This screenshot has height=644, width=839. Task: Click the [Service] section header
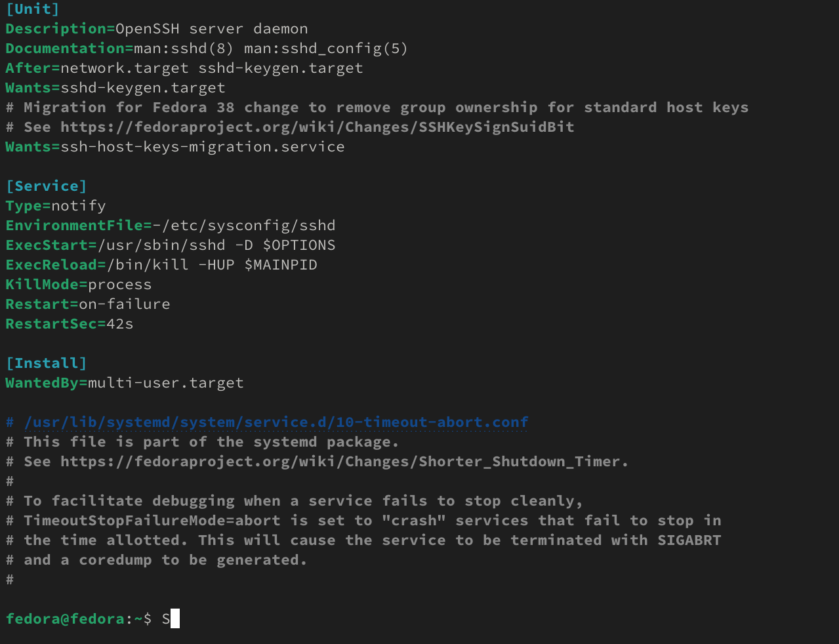click(x=47, y=186)
